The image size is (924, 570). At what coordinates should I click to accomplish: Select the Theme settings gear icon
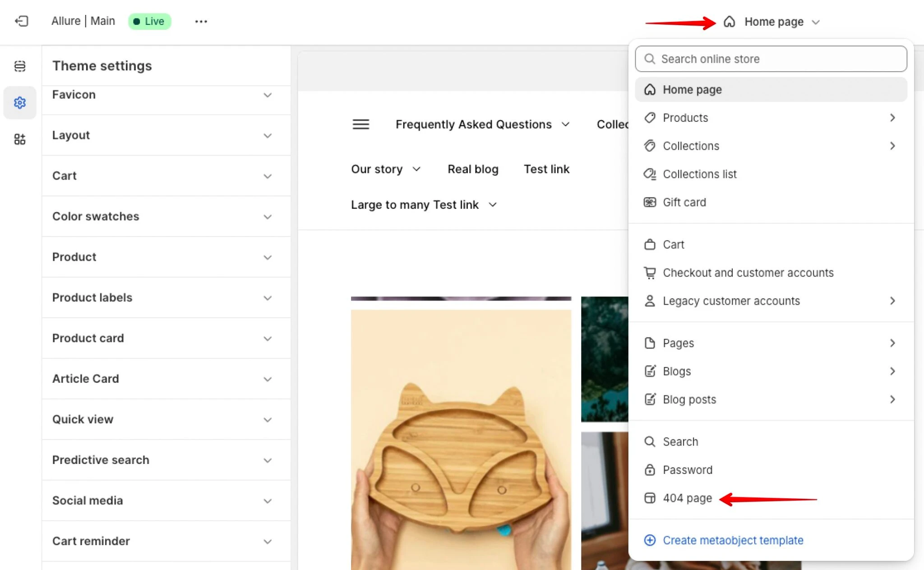coord(20,102)
